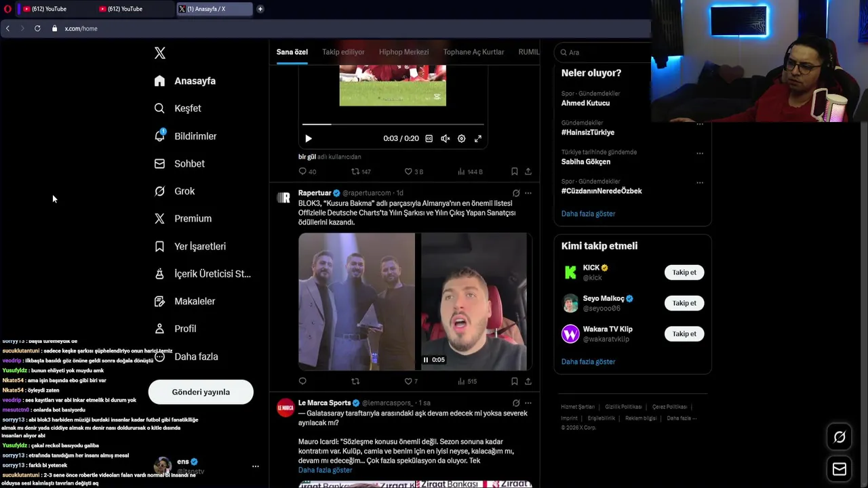Show more trends Daha fazla göster
This screenshot has height=488, width=868.
588,213
